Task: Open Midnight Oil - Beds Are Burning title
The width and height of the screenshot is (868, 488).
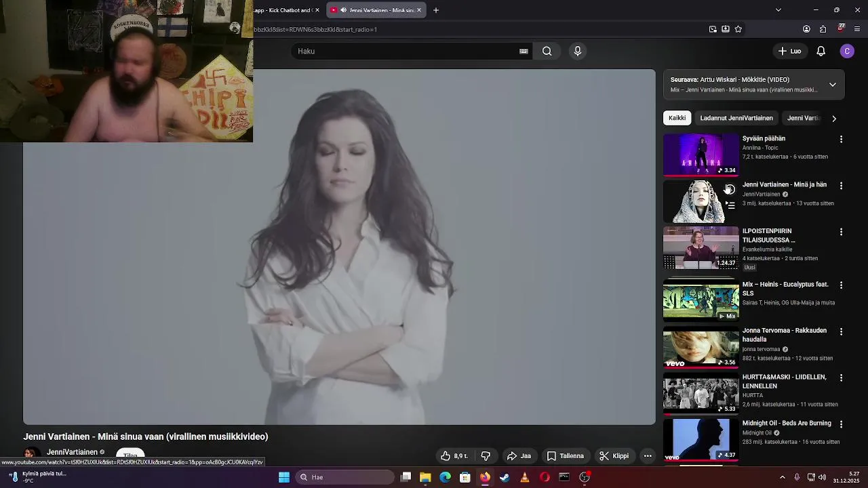Action: coord(787,423)
